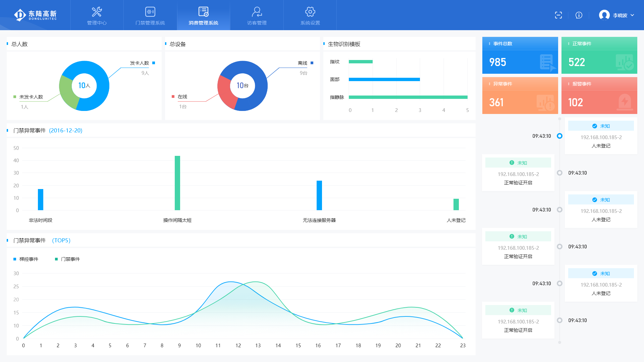Viewport: 644px width, 362px height.
Task: Click the 总设备 panel title
Action: point(178,44)
